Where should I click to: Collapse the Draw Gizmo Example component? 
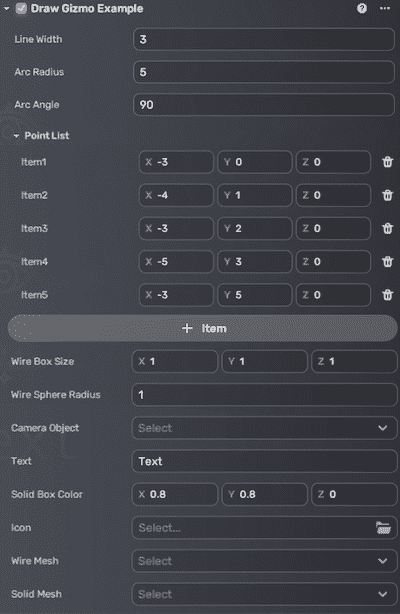7,8
